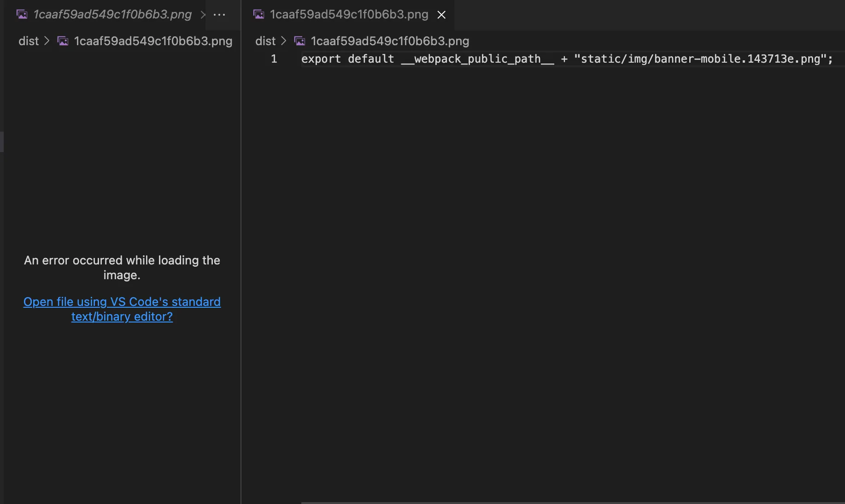The width and height of the screenshot is (845, 504).
Task: Open the three-dot More Actions menu
Action: [x=219, y=15]
